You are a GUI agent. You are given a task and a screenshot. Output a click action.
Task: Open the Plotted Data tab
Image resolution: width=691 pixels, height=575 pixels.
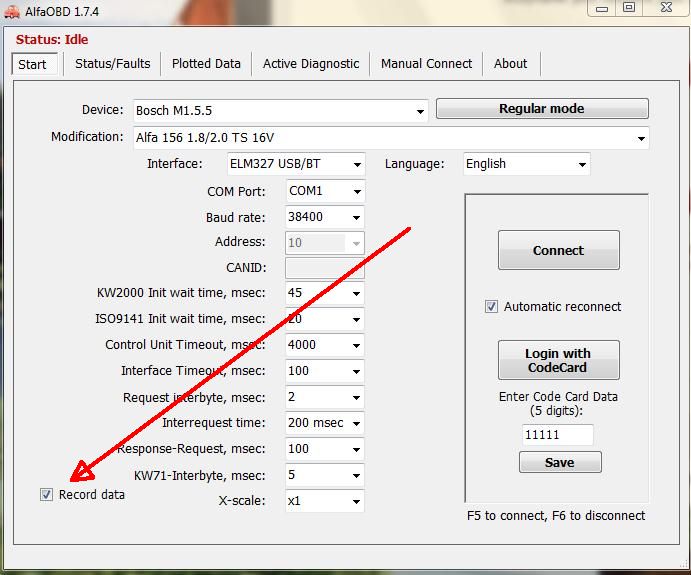(x=206, y=64)
